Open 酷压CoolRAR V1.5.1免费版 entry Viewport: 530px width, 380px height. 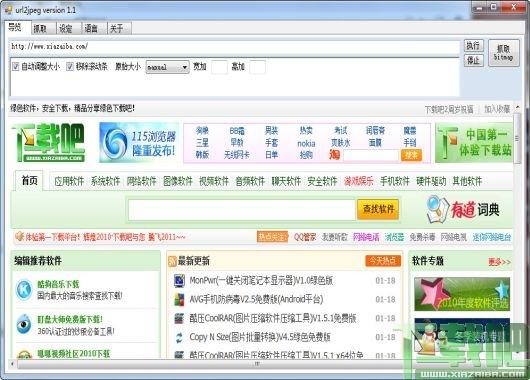coord(273,318)
